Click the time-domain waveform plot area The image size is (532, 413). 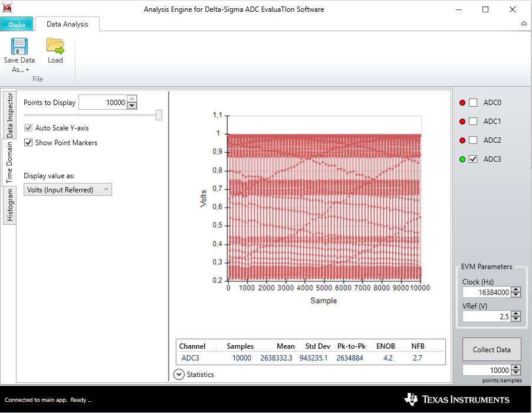(x=324, y=198)
